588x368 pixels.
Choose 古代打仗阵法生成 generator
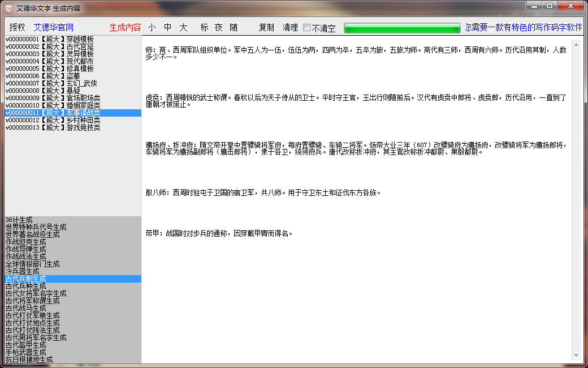coord(73,331)
